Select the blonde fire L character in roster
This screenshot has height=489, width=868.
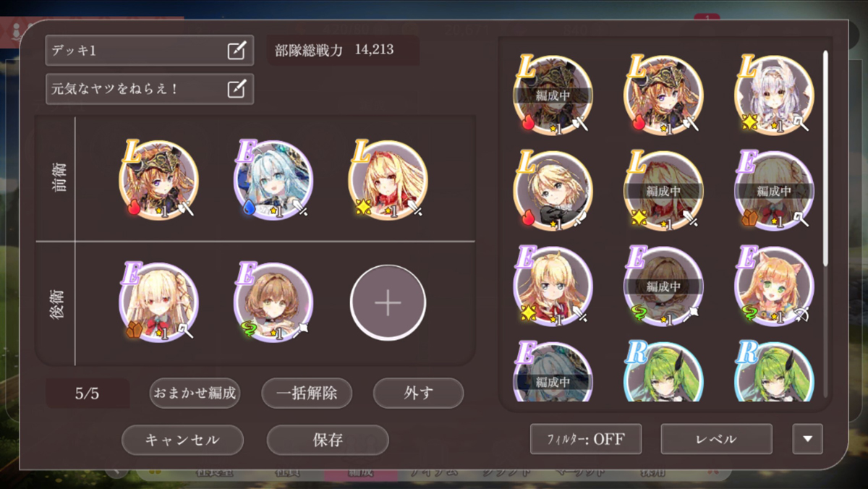553,190
